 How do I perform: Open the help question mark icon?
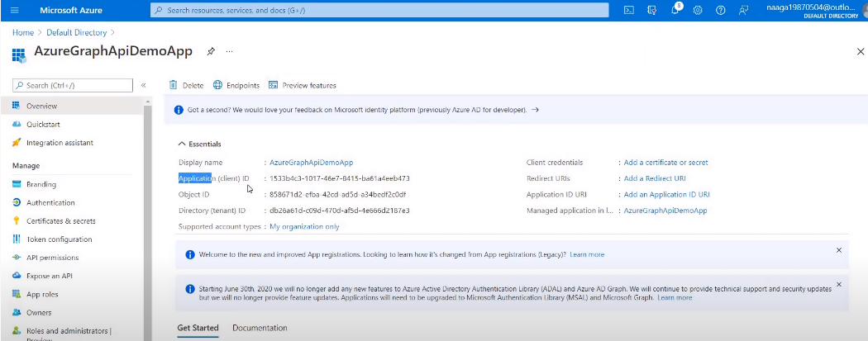click(720, 10)
